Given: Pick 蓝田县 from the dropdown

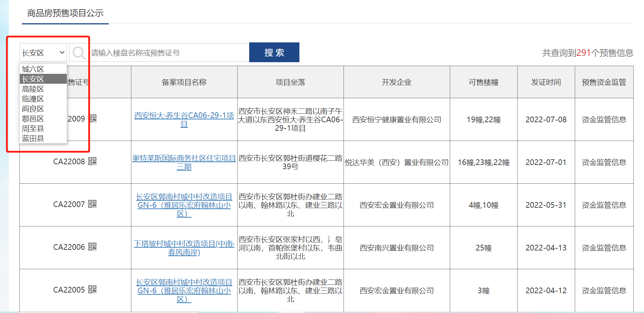Looking at the screenshot, I should point(33,138).
